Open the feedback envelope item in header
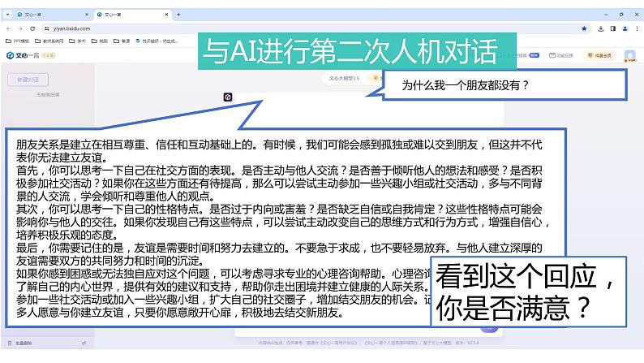The image size is (644, 363). (x=561, y=55)
